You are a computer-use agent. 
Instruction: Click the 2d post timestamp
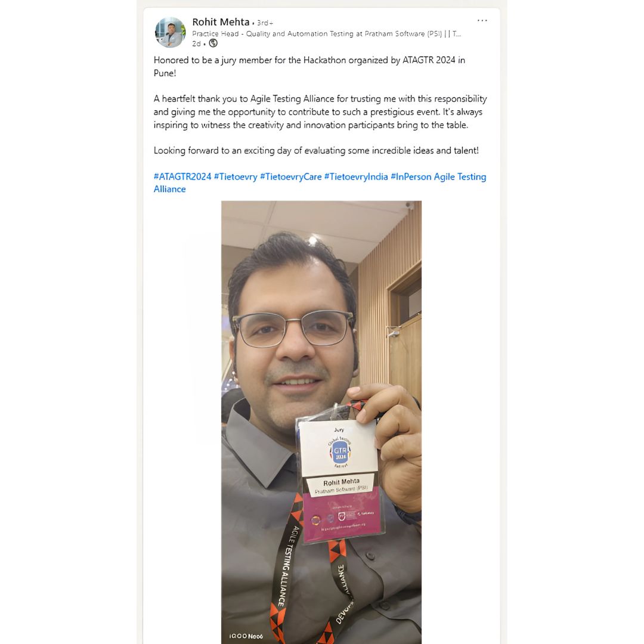(x=196, y=44)
